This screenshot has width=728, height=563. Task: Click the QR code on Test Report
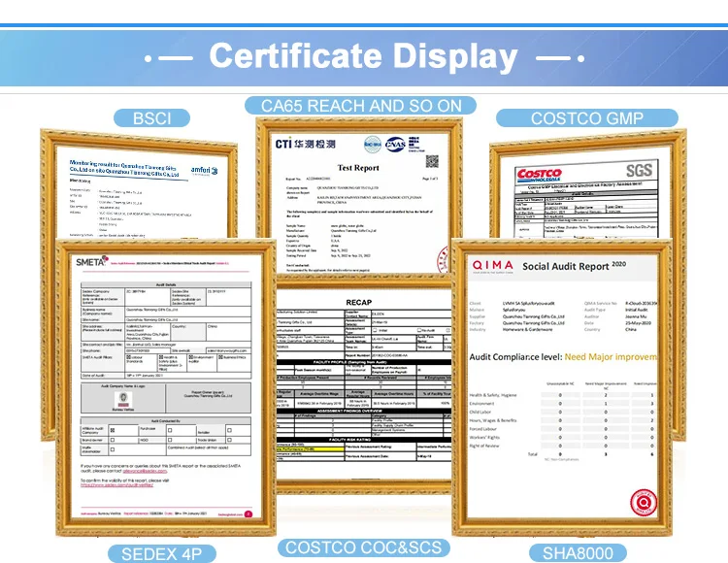coord(432,161)
